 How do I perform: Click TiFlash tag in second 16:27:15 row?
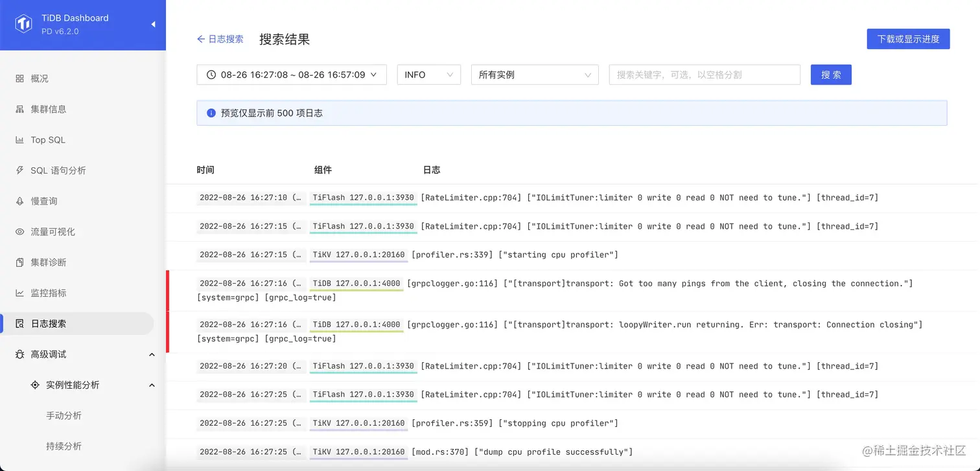point(363,227)
